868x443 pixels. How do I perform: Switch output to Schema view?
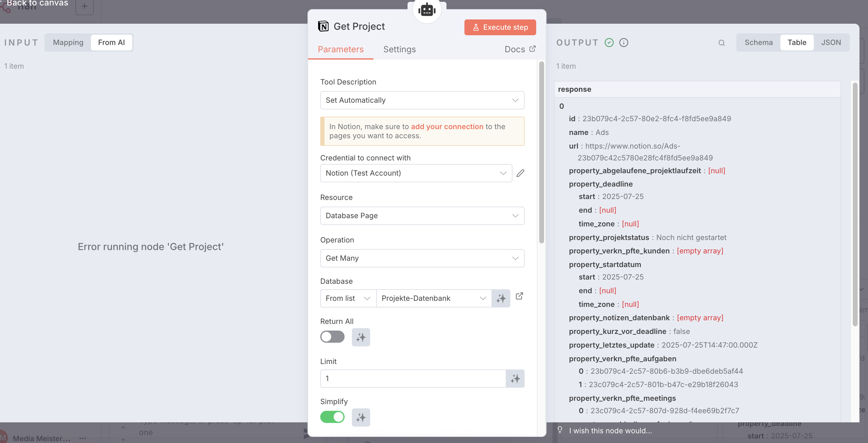pyautogui.click(x=759, y=43)
